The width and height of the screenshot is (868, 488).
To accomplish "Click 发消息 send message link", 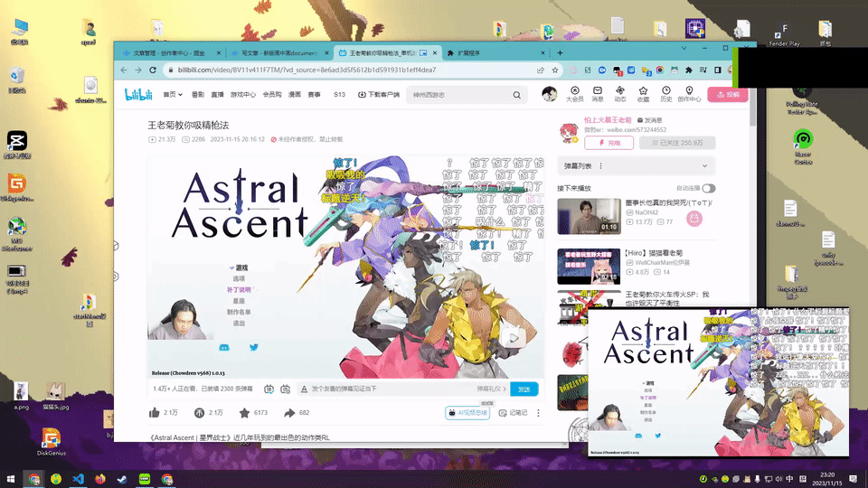I will point(650,120).
